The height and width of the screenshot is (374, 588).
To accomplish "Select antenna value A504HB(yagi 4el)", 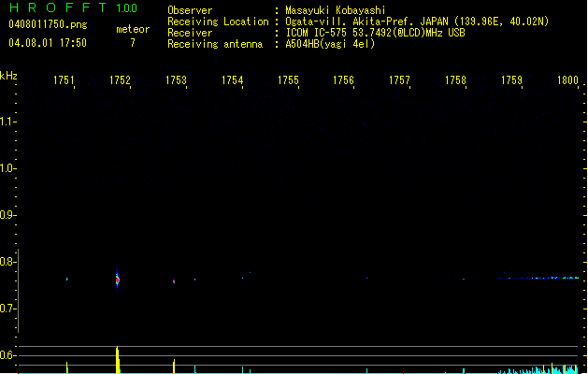I will pyautogui.click(x=330, y=44).
